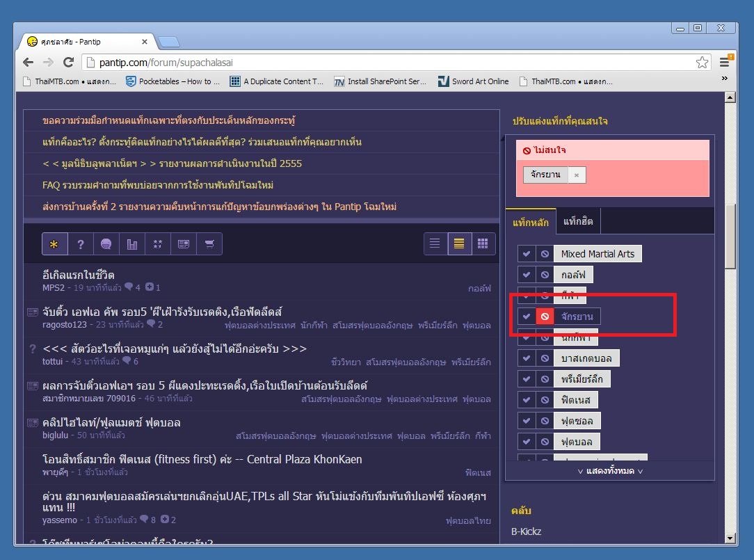Viewport: 754px width, 560px height.
Task: Expand แสดงทั้งหมด to show all tags
Action: 610,471
